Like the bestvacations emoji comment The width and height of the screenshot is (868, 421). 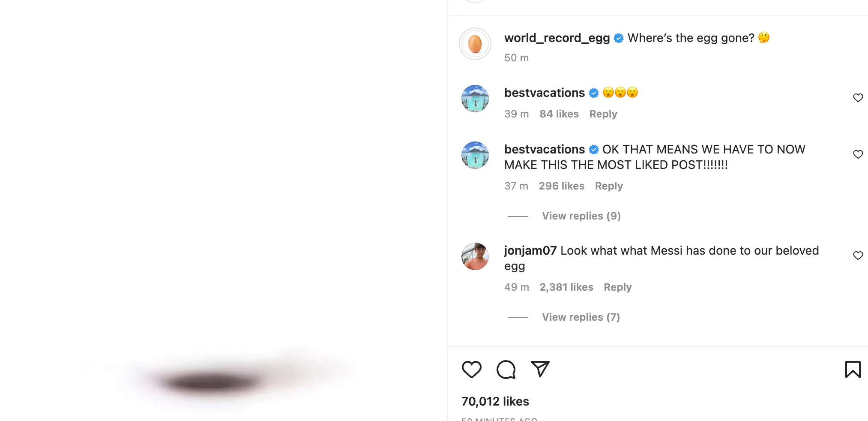point(858,98)
